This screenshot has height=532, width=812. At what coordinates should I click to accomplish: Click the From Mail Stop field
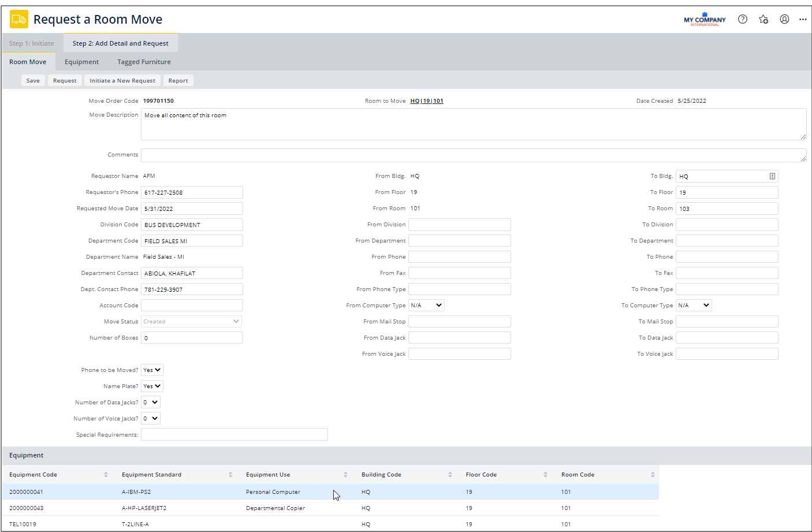pos(460,322)
